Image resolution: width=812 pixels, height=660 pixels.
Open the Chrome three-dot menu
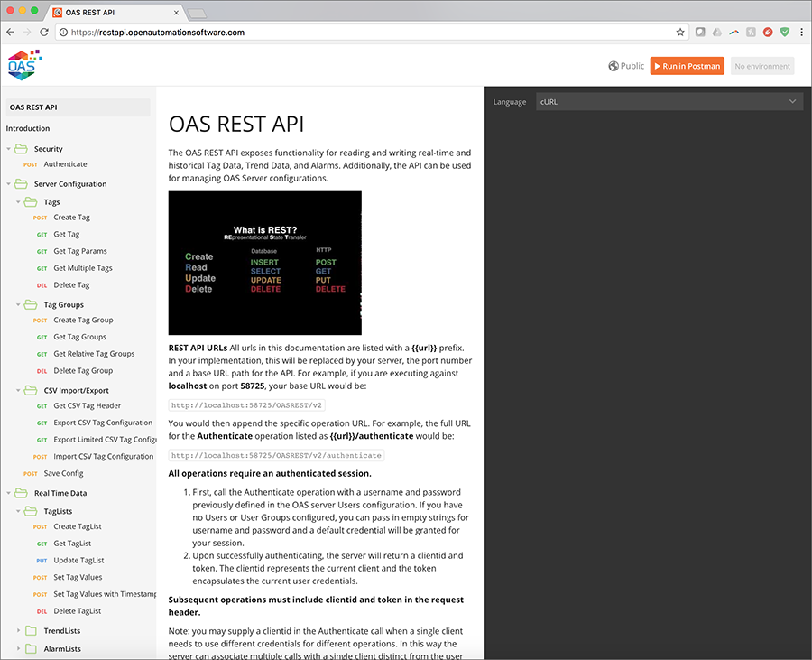point(801,32)
